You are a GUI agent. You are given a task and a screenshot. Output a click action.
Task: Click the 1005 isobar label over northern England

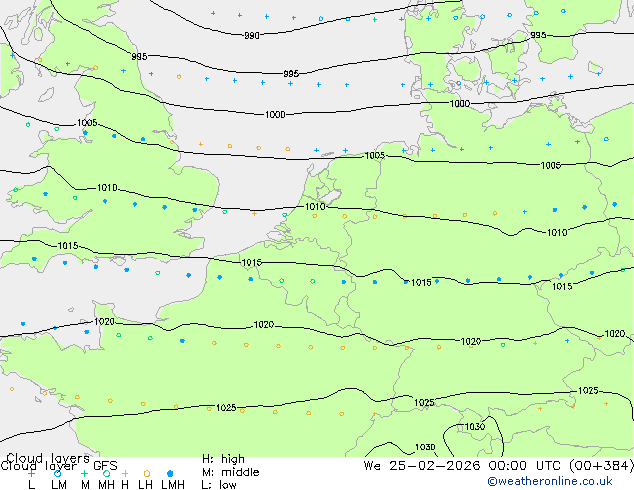(x=87, y=123)
